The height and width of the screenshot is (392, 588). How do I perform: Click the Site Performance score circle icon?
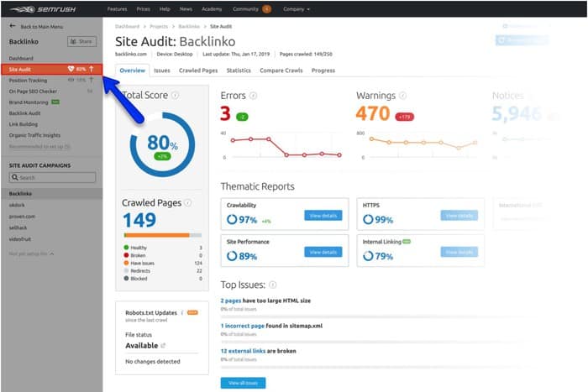point(232,256)
